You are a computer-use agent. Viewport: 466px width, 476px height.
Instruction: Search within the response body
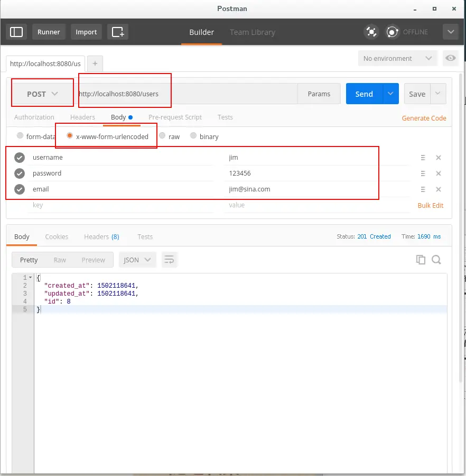tap(436, 260)
